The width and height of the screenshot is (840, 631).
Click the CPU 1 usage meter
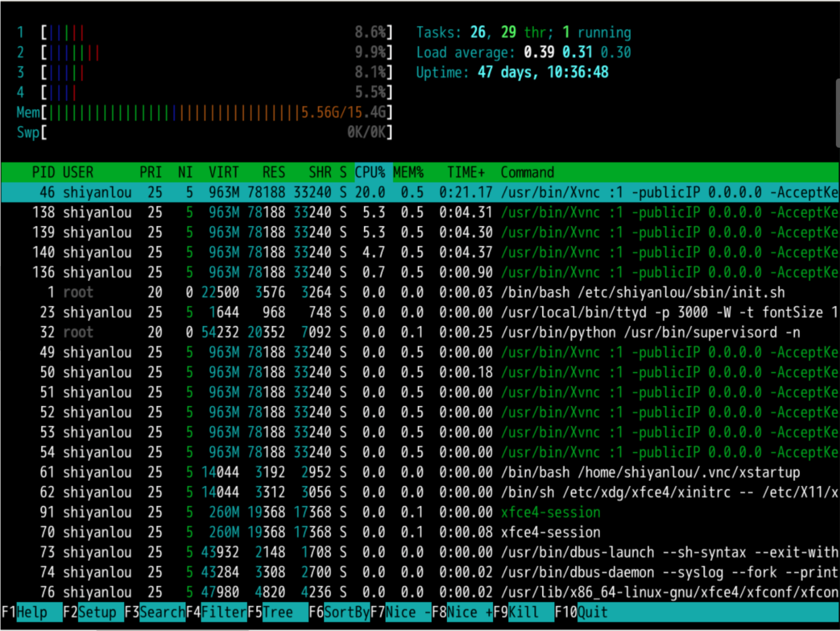pos(205,32)
